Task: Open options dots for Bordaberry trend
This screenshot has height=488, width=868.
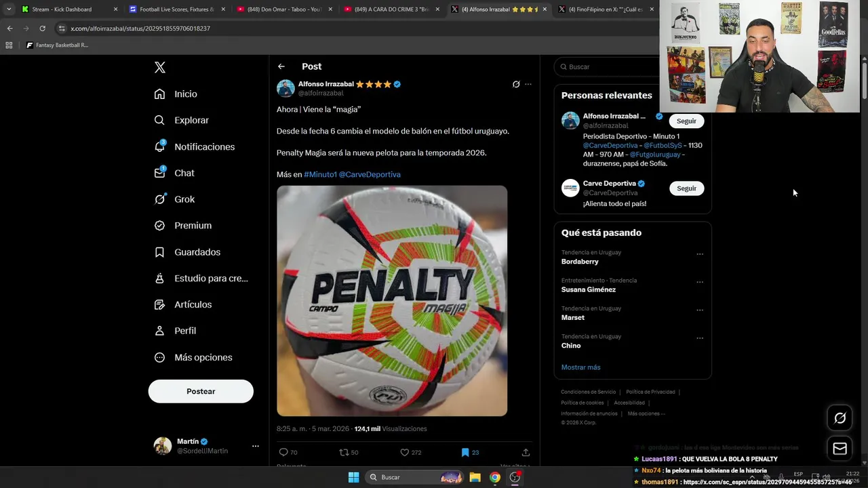Action: 700,254
